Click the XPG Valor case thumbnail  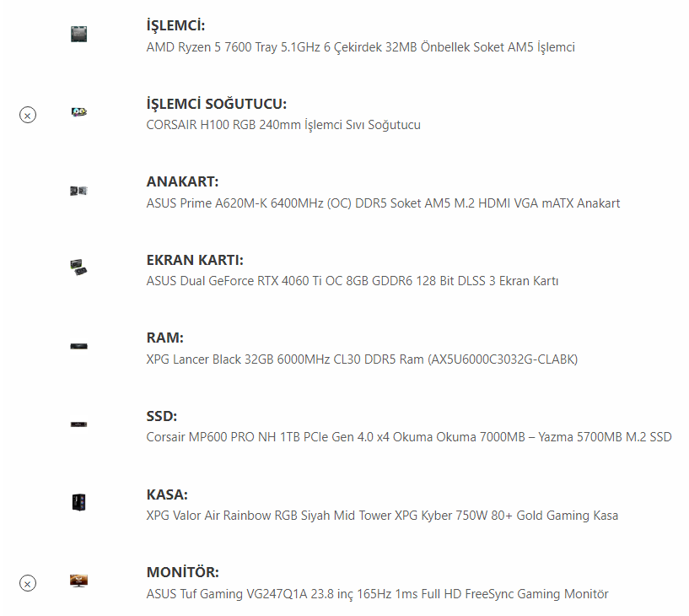(x=79, y=502)
